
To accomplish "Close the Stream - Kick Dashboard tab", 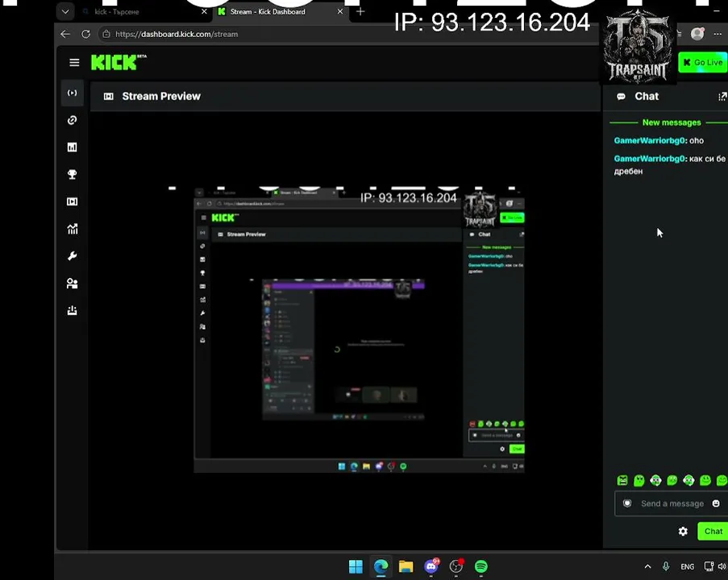I will [x=340, y=11].
